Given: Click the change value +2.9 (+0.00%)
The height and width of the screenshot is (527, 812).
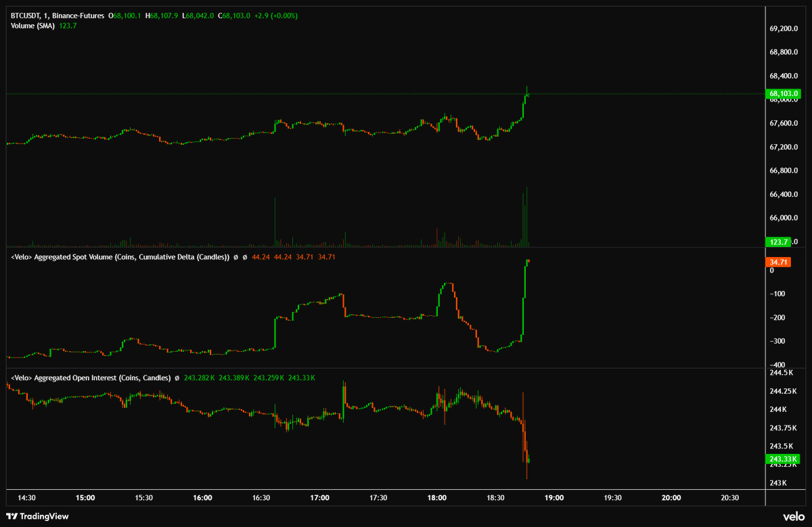Looking at the screenshot, I should [x=275, y=15].
